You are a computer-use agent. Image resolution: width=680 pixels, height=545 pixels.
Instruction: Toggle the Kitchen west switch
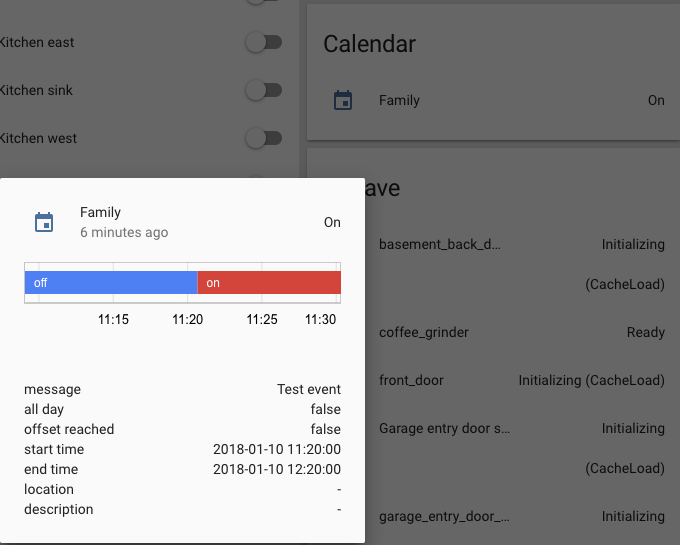[264, 138]
